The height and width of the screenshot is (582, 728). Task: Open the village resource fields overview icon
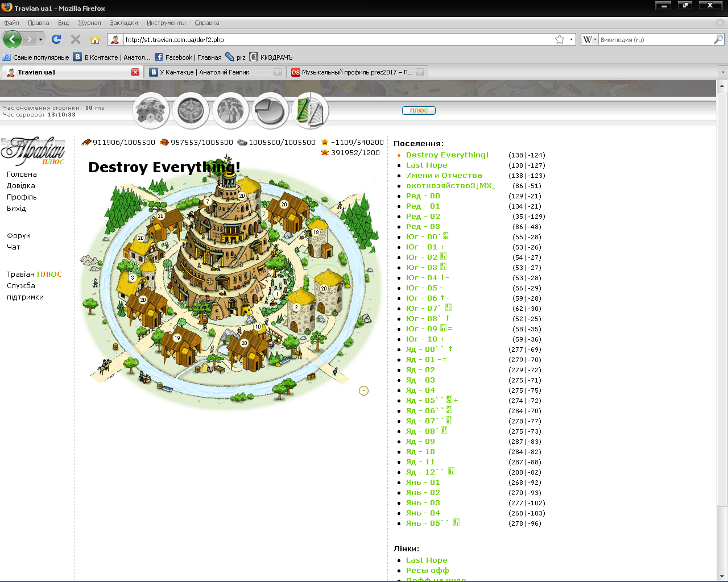[151, 111]
